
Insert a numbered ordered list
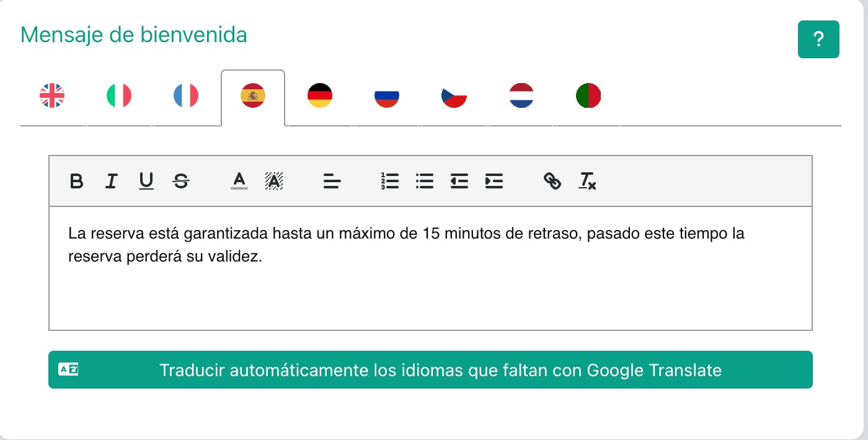pos(389,181)
